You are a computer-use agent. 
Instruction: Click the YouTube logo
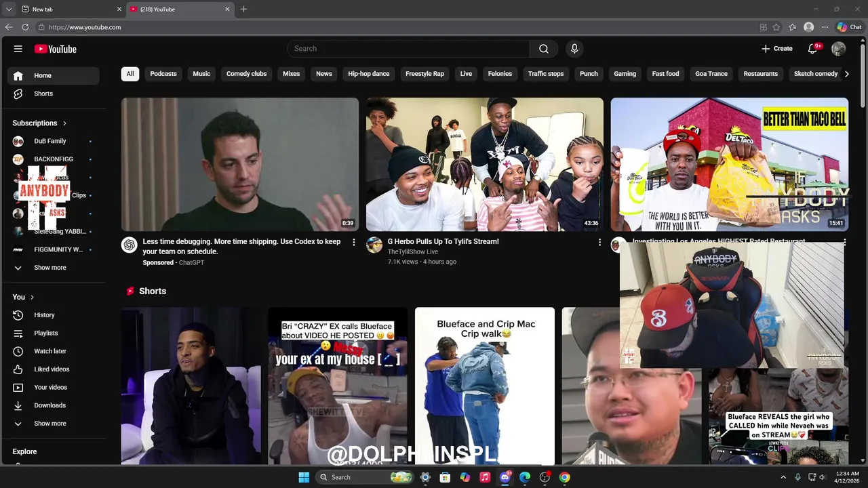point(56,49)
